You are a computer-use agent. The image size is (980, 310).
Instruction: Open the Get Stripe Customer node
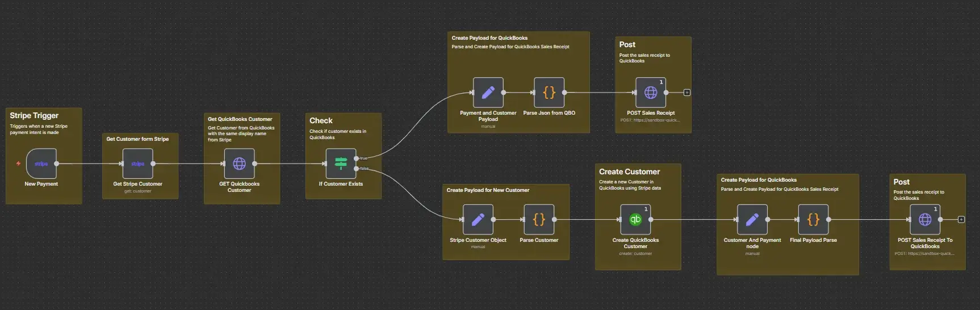click(x=138, y=164)
